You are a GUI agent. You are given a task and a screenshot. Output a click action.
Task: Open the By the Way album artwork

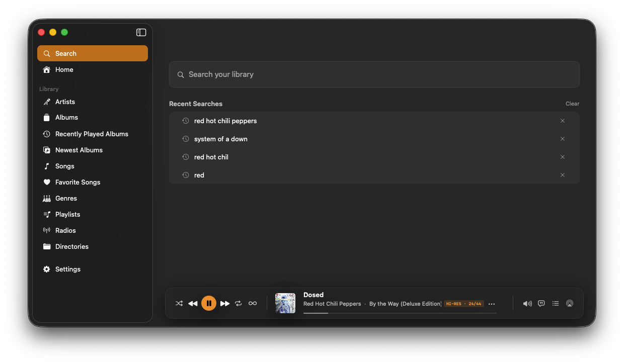[285, 303]
